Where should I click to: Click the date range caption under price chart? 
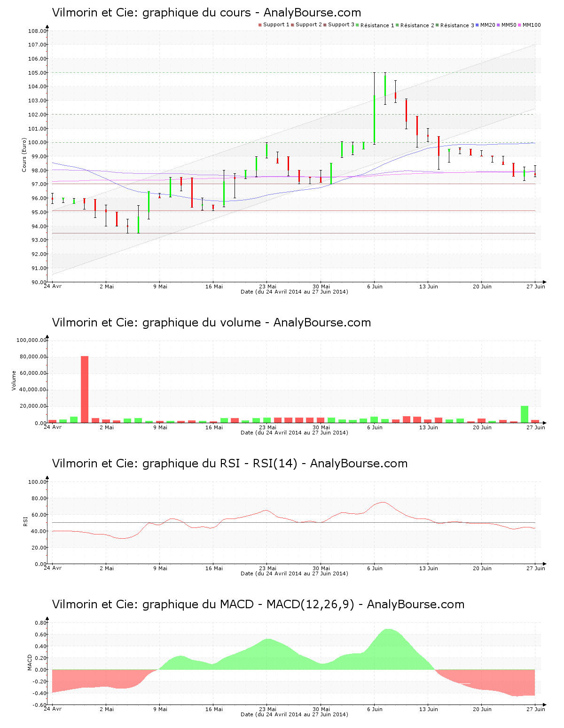pyautogui.click(x=294, y=292)
